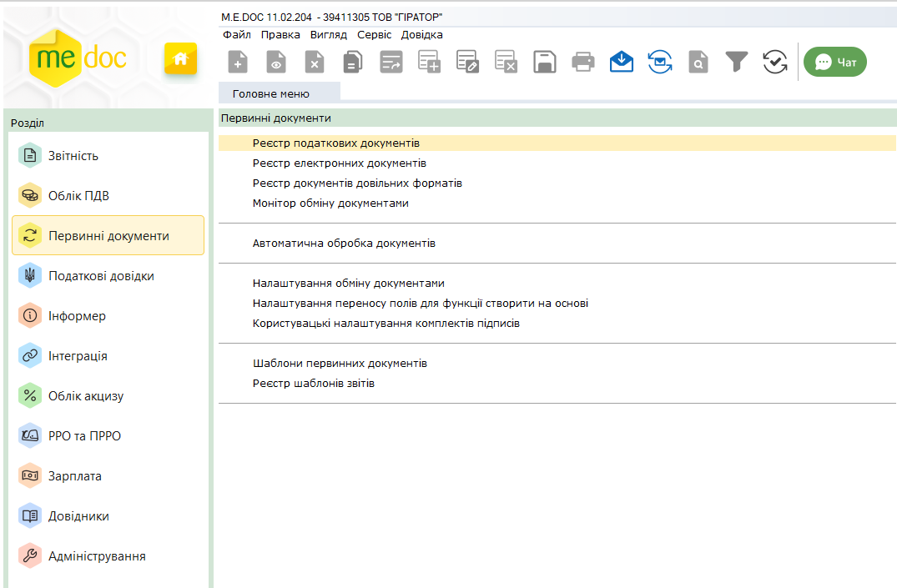Screen dimensions: 897x588
Task: Select the РРО та ПРРО section label
Action: click(84, 436)
